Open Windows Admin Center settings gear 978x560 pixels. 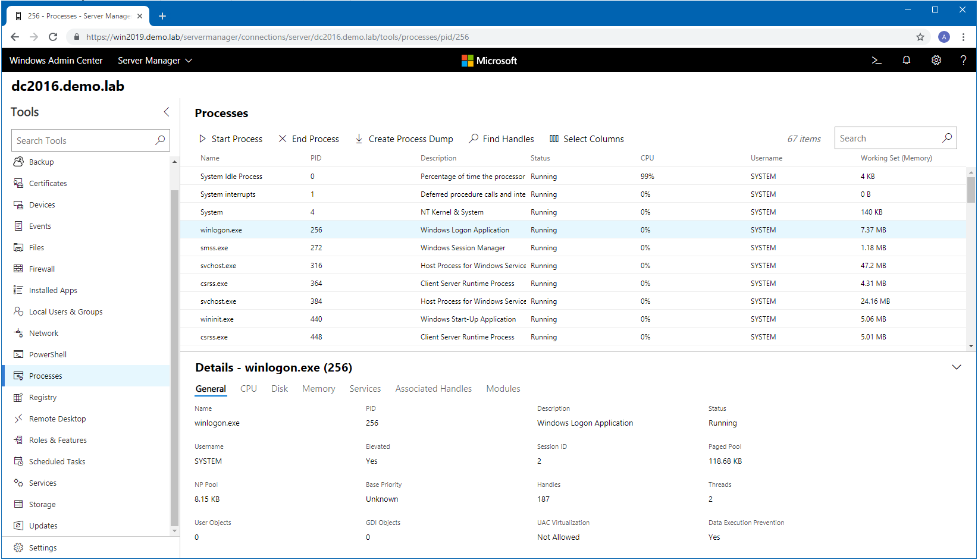click(936, 60)
